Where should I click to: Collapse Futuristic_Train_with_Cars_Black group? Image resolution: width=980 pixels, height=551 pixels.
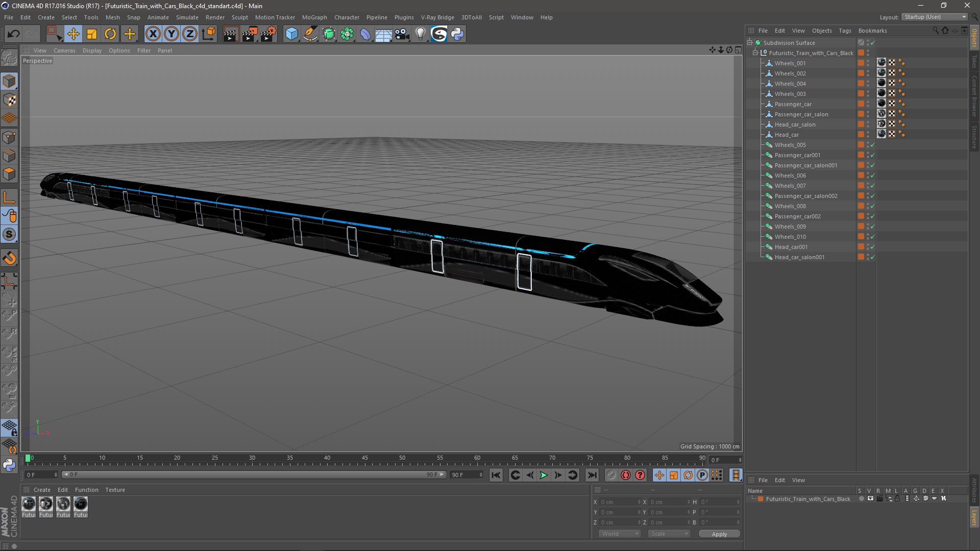755,53
